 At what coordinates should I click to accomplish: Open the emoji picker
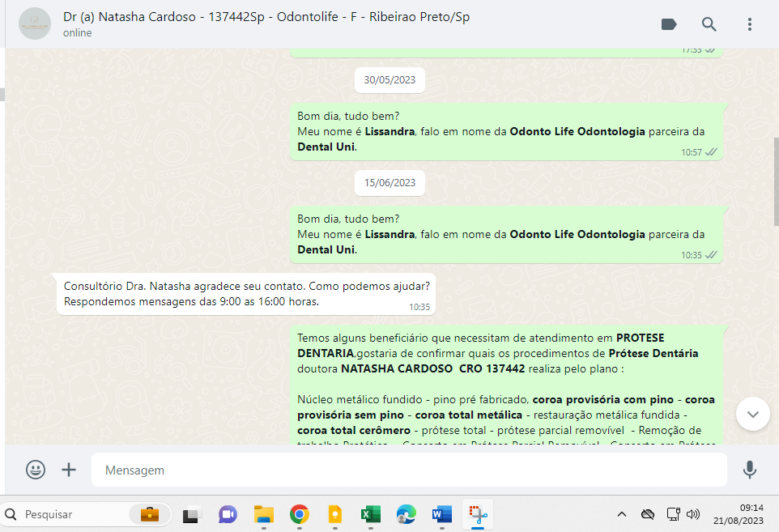(x=36, y=470)
